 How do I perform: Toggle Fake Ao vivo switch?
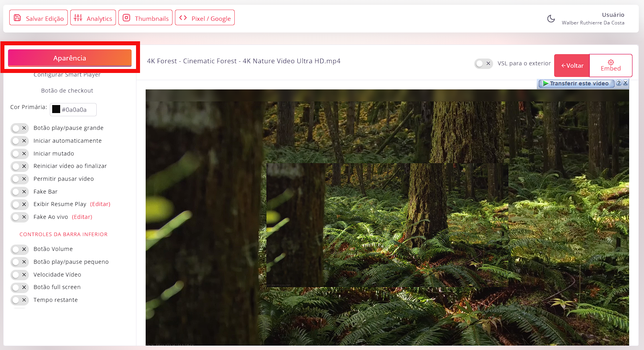20,217
